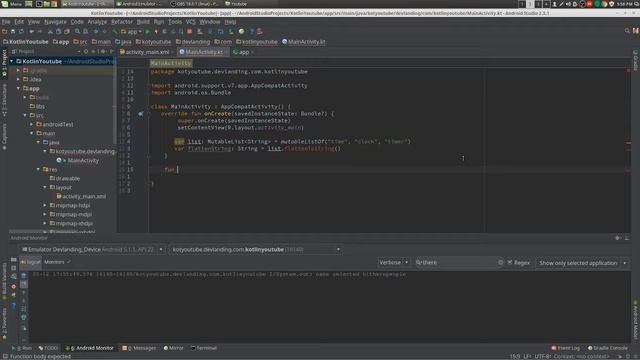Click the Project panel settings gear icon
The image size is (640, 360).
tap(102, 52)
